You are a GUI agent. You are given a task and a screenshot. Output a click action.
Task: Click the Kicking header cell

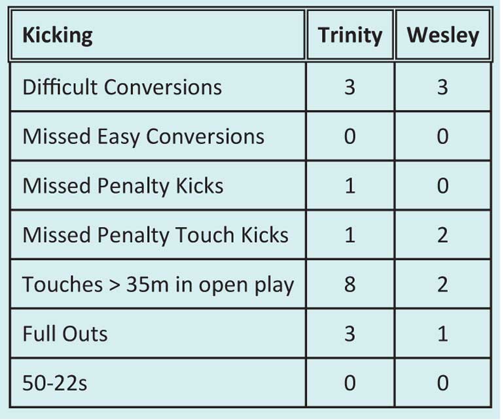[158, 35]
